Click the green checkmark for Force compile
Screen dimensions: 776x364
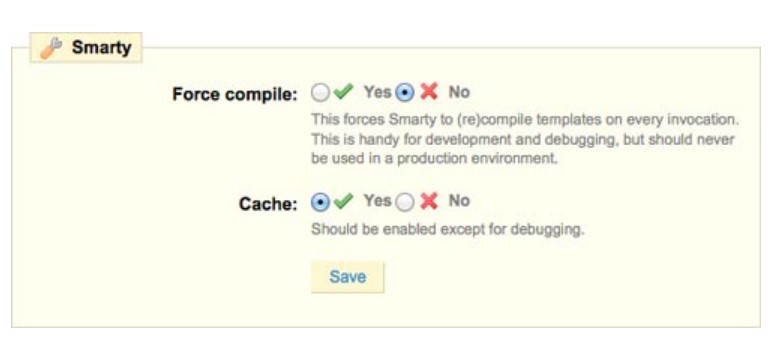point(343,92)
